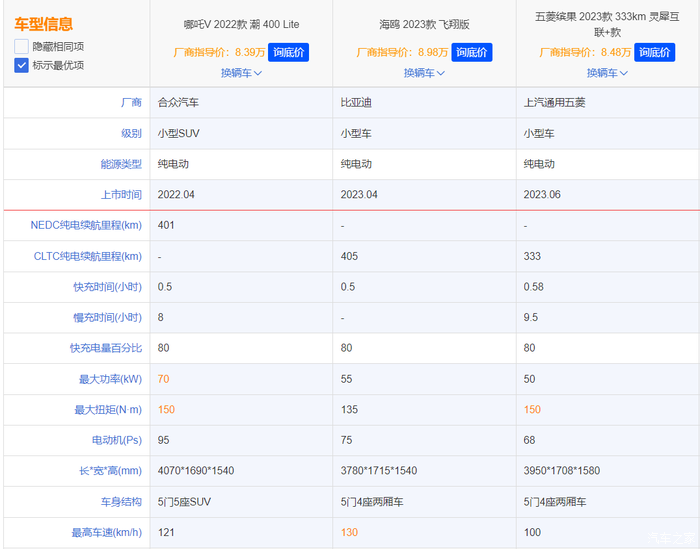Click 询底价 button for 哪吒V
Screen dimensions: 700x549
click(x=289, y=53)
